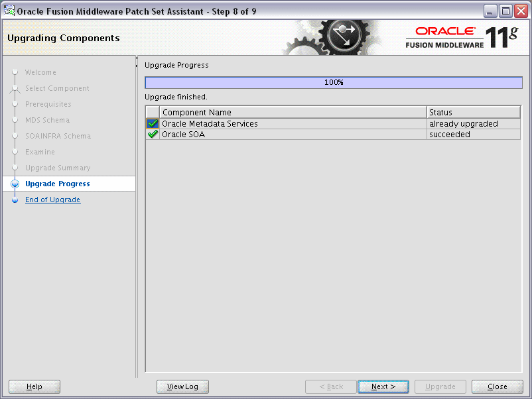The image size is (532, 399).
Task: Click the 'Upgrade finished.' message
Action: (x=176, y=97)
